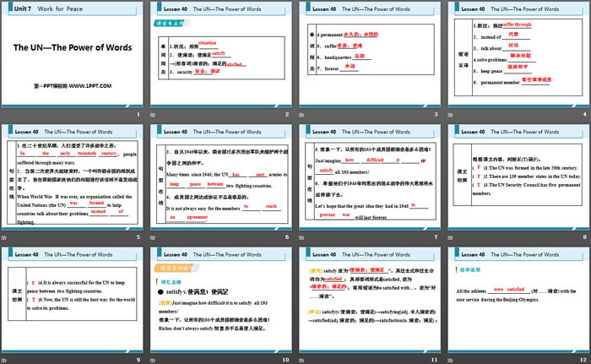Click the transition star icon under slide 7

pyautogui.click(x=301, y=237)
